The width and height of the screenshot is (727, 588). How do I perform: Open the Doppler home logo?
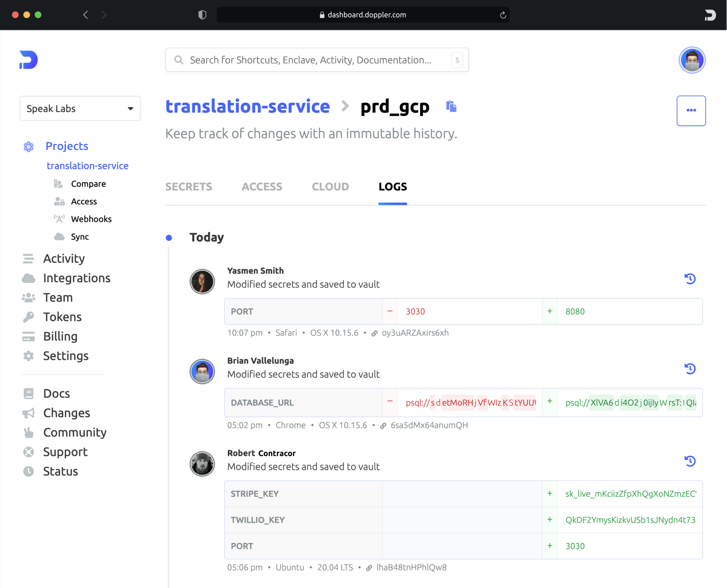click(28, 59)
